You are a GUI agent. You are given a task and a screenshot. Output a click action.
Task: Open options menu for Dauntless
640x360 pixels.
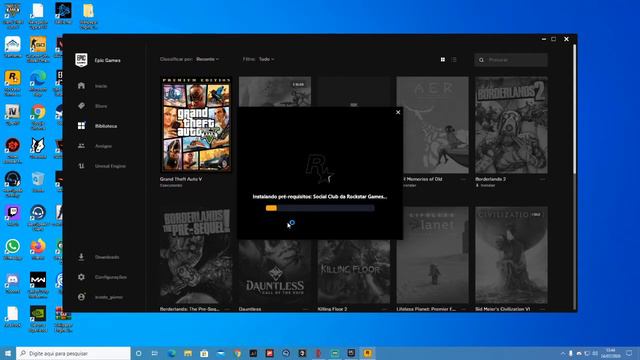click(306, 309)
